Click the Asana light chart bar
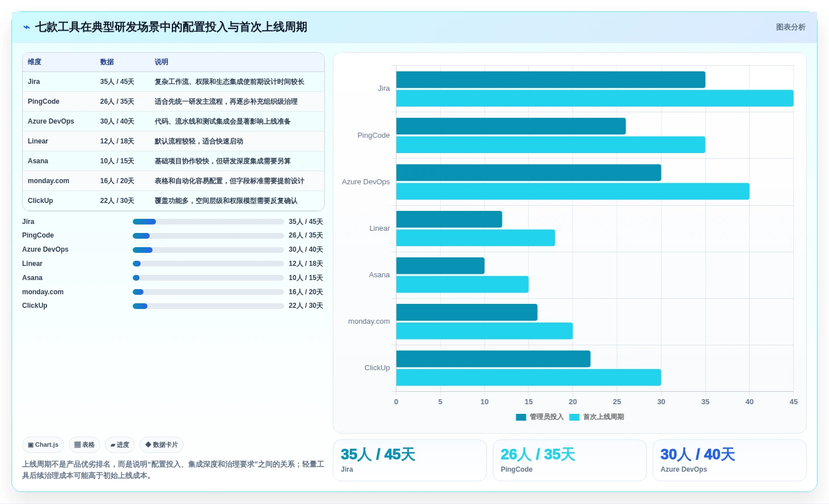Screen dimensions: 829x504 (462, 285)
